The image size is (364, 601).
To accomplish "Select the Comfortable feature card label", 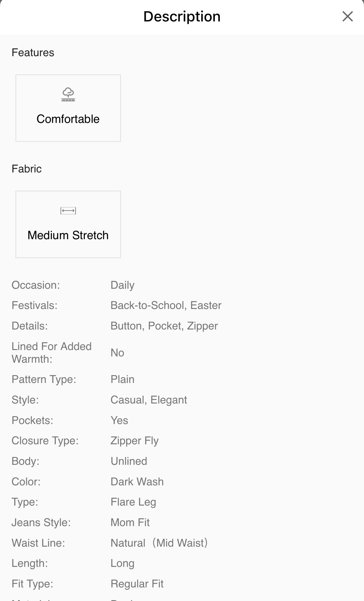I will pyautogui.click(x=68, y=119).
